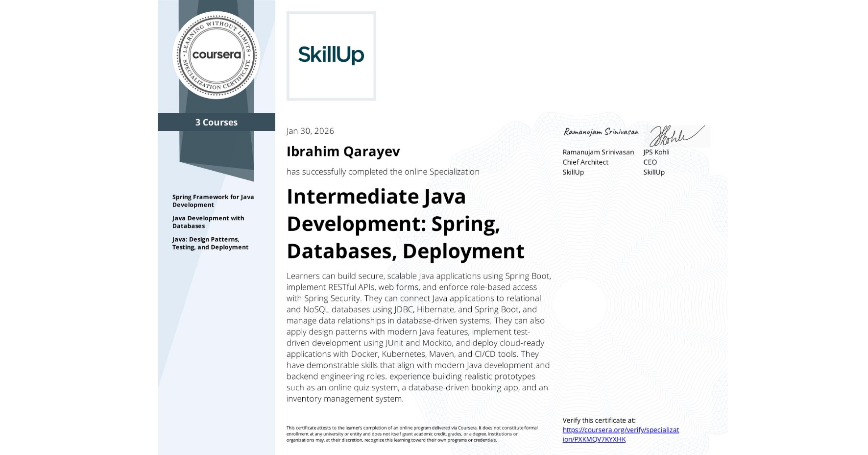This screenshot has height=455, width=868.
Task: Open the coursera.org verification link
Action: [621, 434]
